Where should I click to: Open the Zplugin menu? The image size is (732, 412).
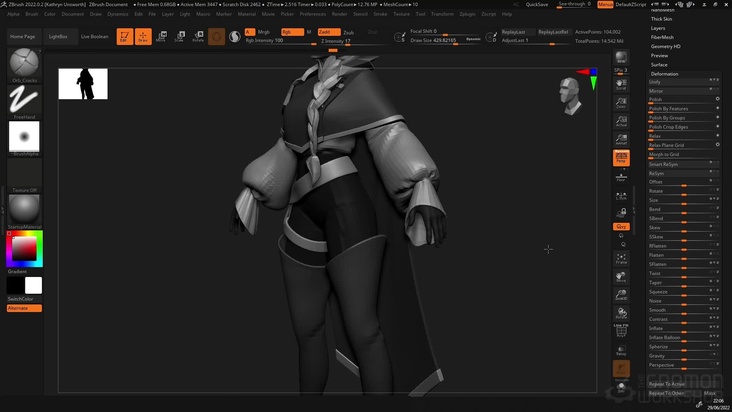(x=467, y=14)
